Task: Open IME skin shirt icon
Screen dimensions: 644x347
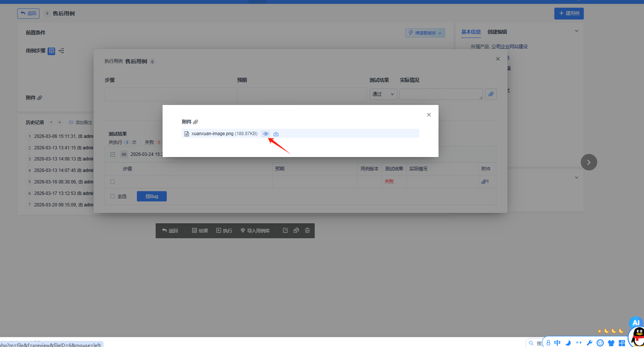Action: click(x=611, y=343)
